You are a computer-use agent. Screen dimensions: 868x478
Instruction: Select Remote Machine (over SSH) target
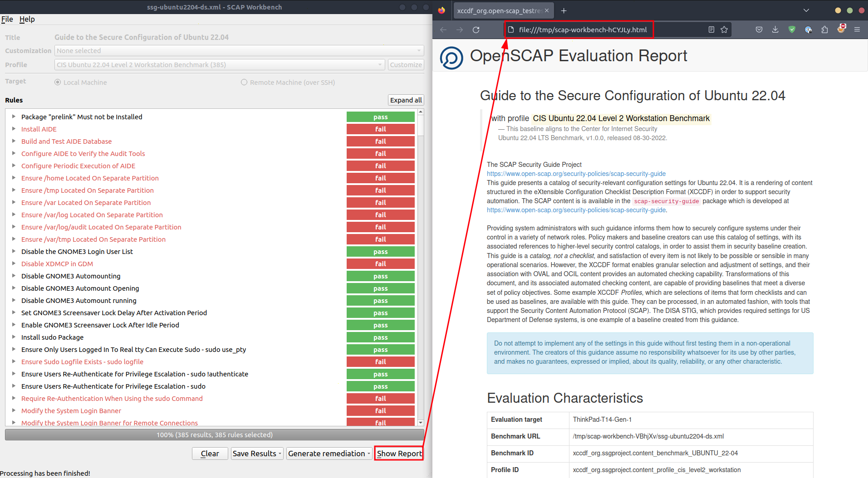click(x=244, y=83)
